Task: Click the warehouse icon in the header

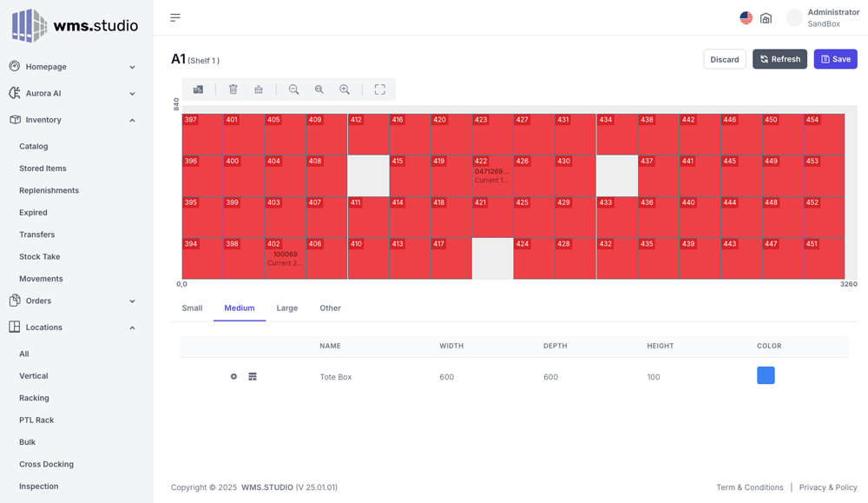Action: [766, 18]
